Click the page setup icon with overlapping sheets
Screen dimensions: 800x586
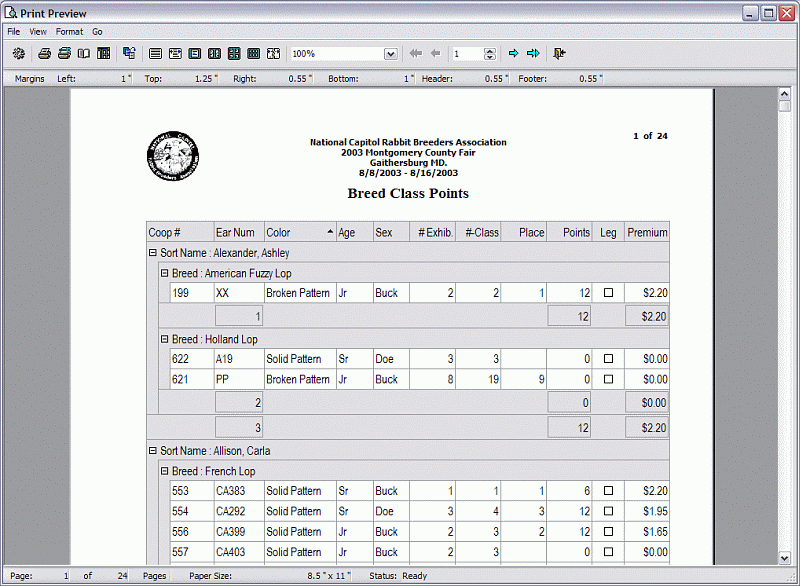click(130, 53)
